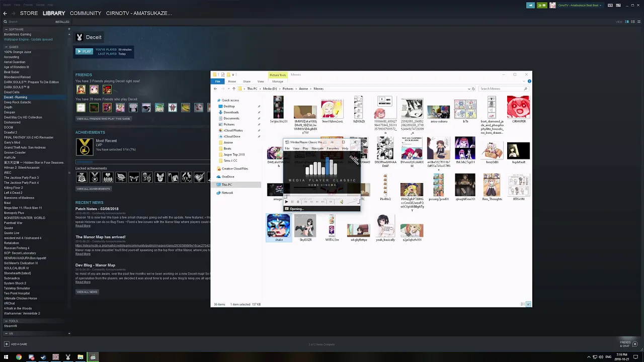The width and height of the screenshot is (644, 362).
Task: Open the Steam STORE tab
Action: [29, 13]
